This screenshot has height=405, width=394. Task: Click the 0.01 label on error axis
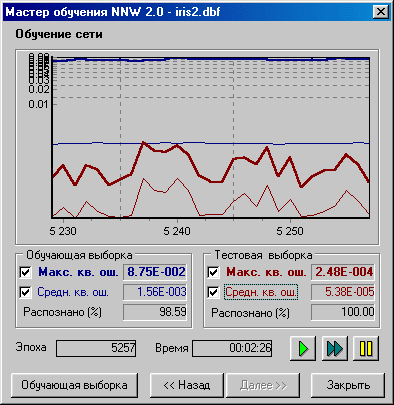(38, 104)
